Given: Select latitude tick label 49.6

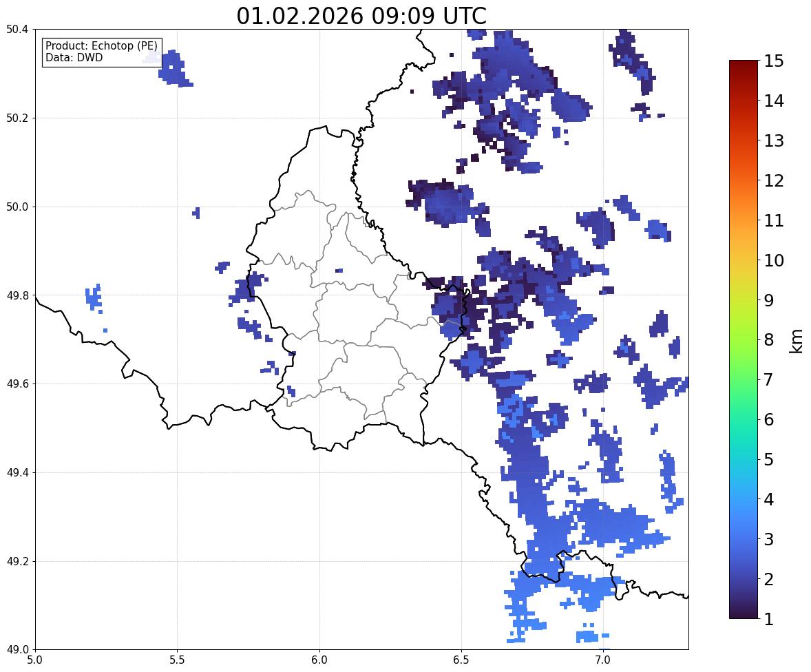Looking at the screenshot, I should pyautogui.click(x=17, y=384).
